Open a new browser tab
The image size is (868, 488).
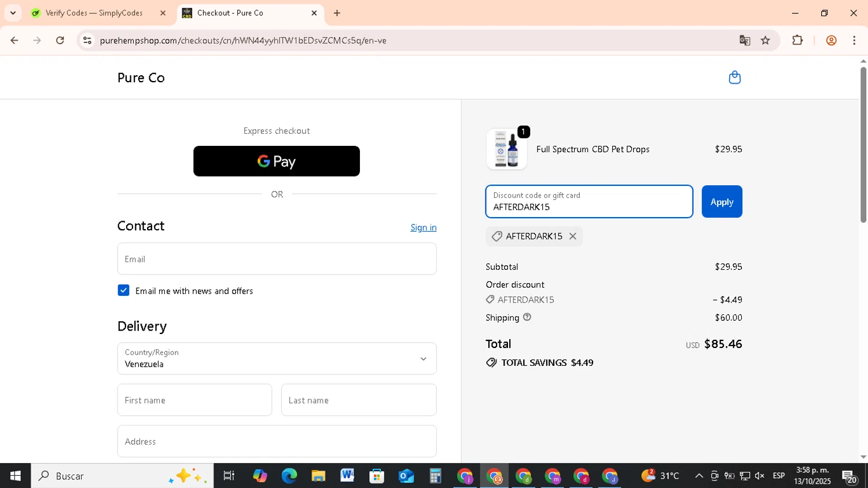click(x=337, y=13)
